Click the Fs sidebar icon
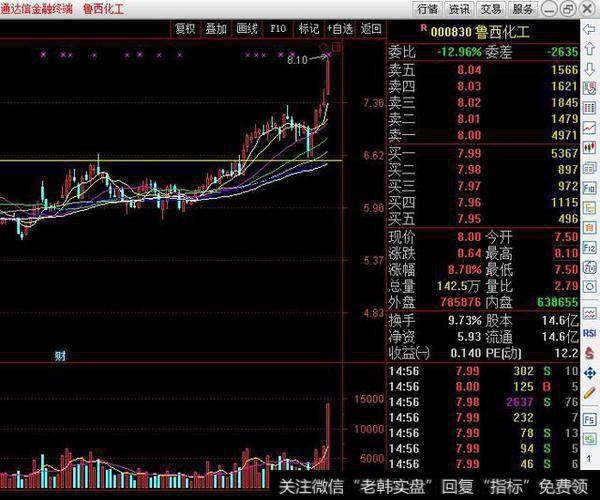The height and width of the screenshot is (500, 600). coord(589,420)
